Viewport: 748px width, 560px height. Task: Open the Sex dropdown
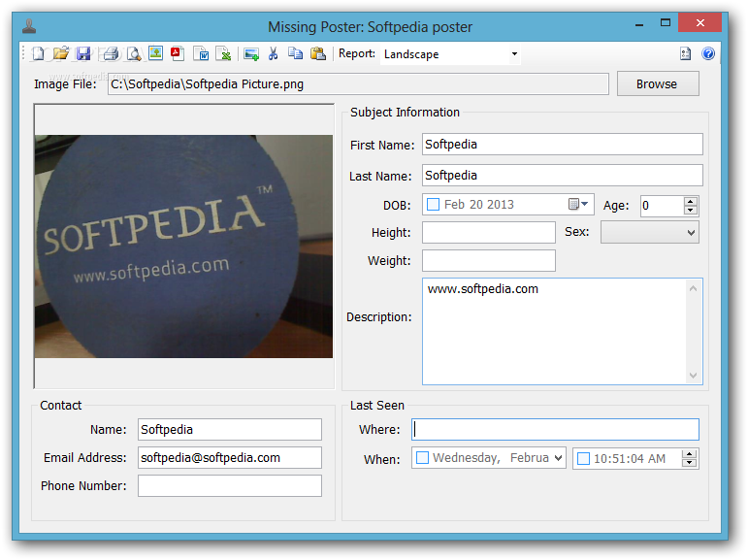[650, 232]
